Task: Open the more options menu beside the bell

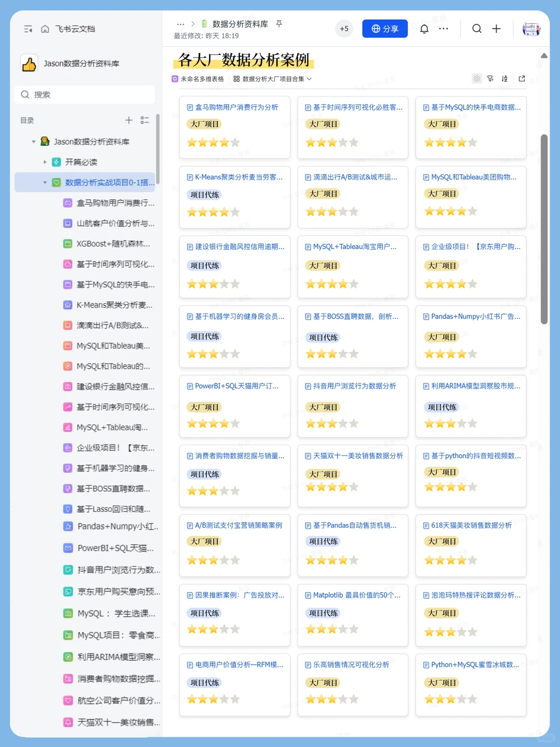Action: (443, 29)
